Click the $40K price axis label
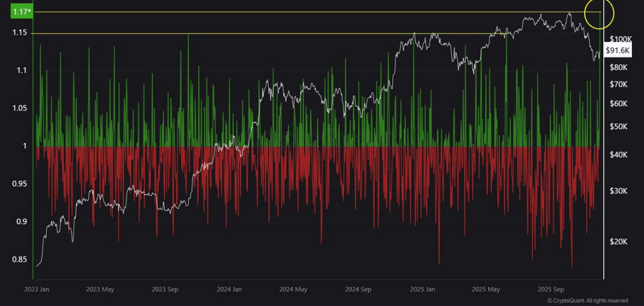The height and width of the screenshot is (306, 644). (619, 155)
